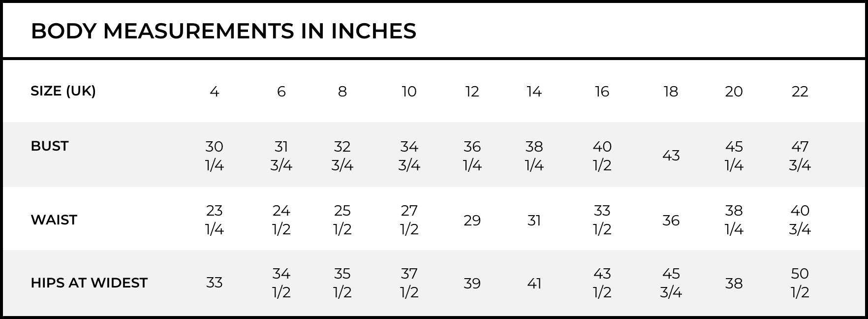Select hips value 41 for size 14
Image resolution: width=868 pixels, height=319 pixels.
click(534, 283)
